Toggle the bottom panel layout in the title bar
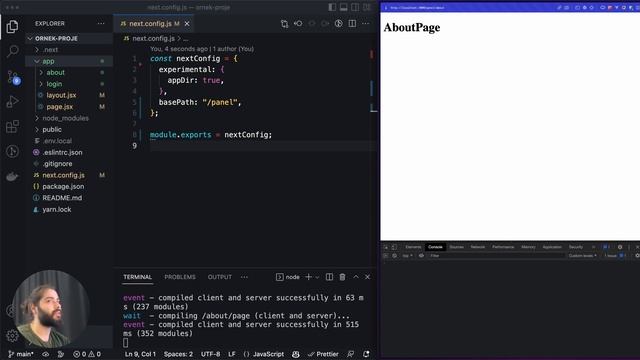This screenshot has width=640, height=360. (344, 7)
